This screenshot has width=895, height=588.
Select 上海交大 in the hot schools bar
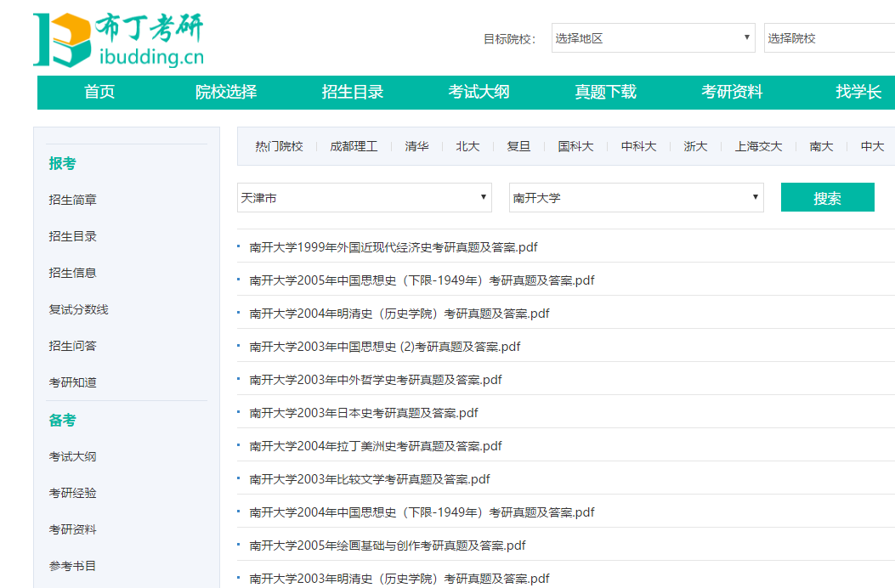tap(758, 147)
